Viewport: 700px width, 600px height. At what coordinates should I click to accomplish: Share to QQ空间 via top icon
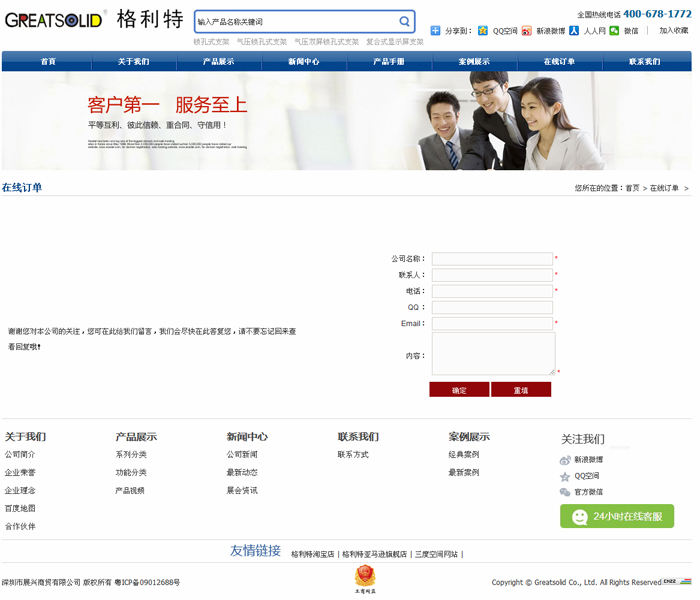tap(483, 31)
